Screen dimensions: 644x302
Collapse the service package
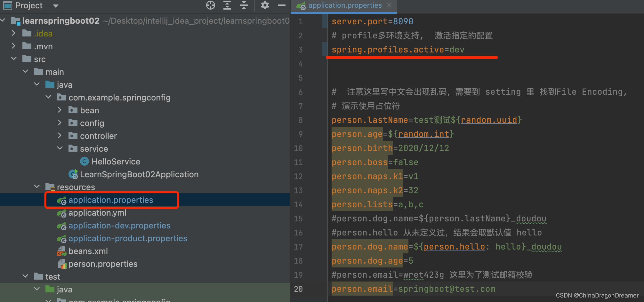point(60,148)
